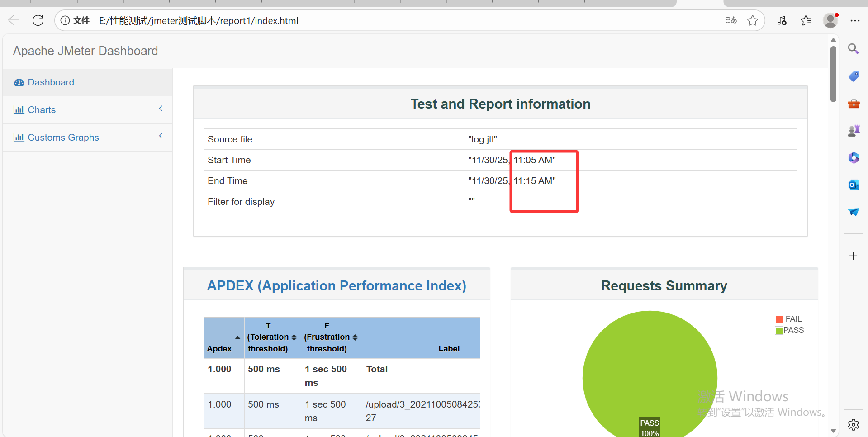
Task: Select the "log.jtl" source file value
Action: (483, 139)
